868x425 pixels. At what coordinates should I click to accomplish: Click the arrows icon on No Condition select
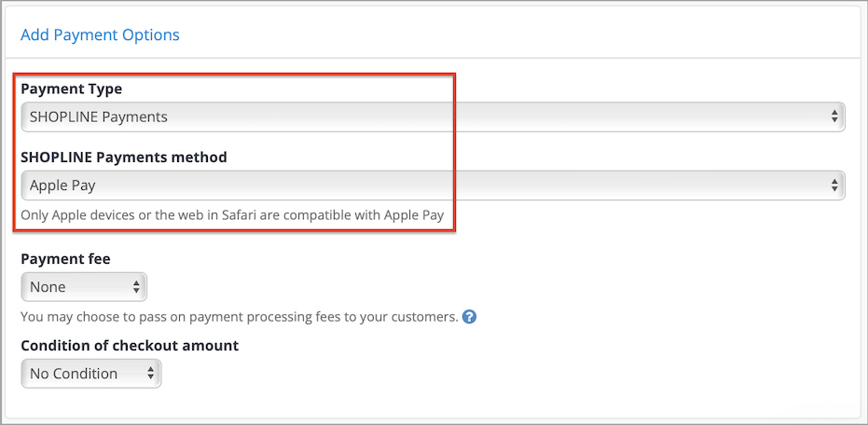151,374
